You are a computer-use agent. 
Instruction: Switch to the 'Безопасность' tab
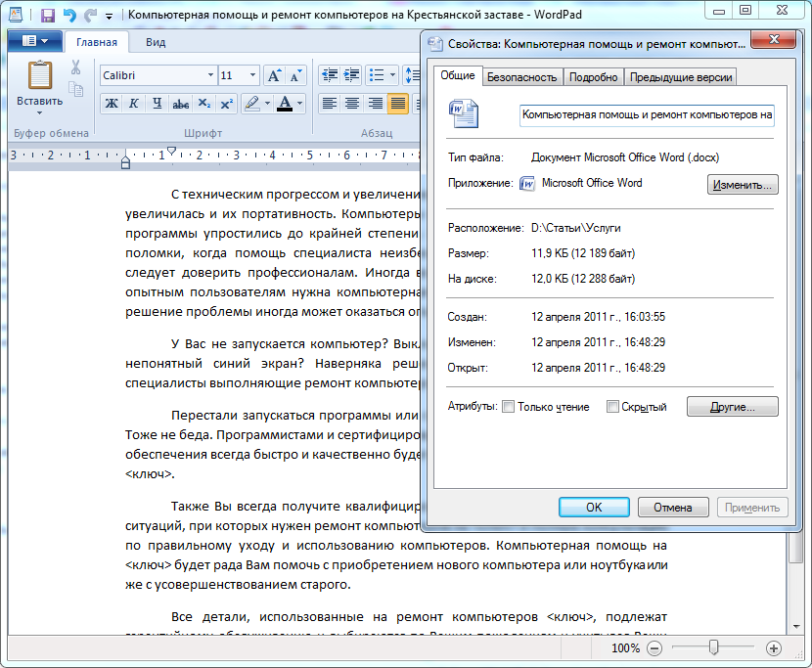click(522, 77)
